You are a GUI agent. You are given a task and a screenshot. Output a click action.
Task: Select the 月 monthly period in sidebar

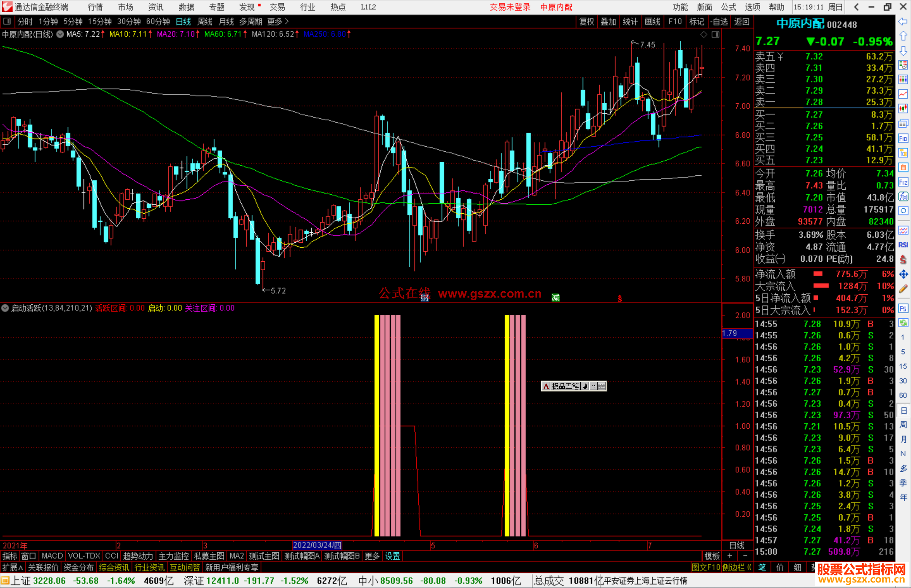(x=903, y=439)
